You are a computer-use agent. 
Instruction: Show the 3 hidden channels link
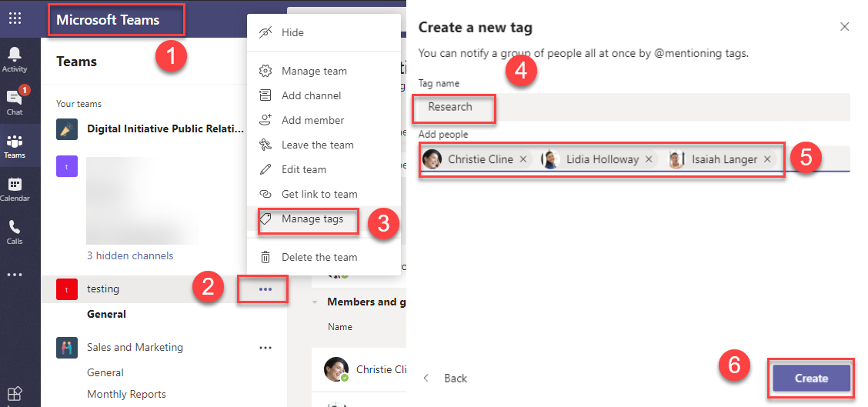coord(130,255)
